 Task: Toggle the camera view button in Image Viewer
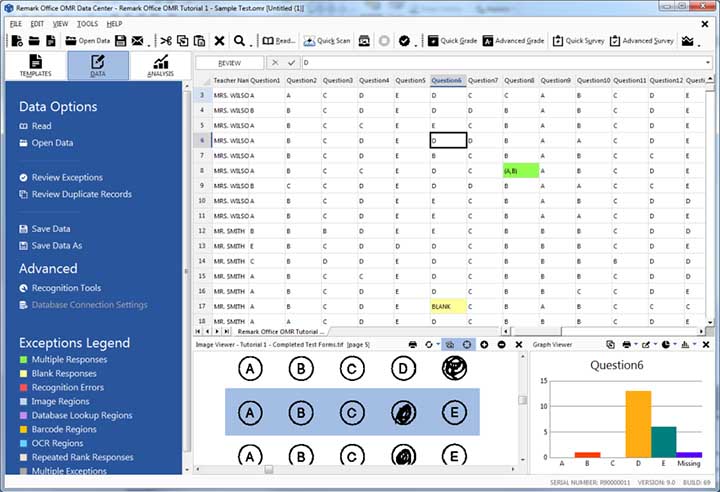pyautogui.click(x=450, y=345)
